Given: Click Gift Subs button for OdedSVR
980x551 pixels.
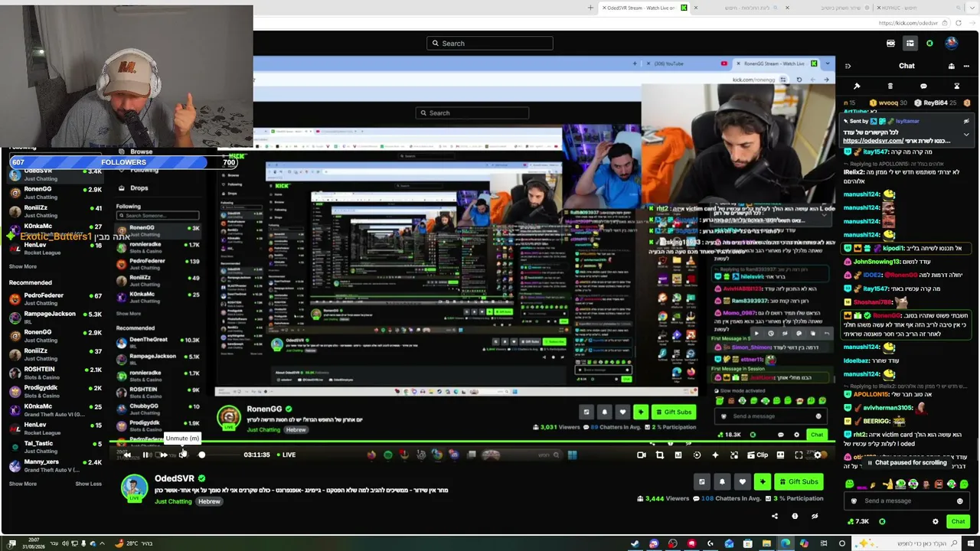Looking at the screenshot, I should coord(798,481).
